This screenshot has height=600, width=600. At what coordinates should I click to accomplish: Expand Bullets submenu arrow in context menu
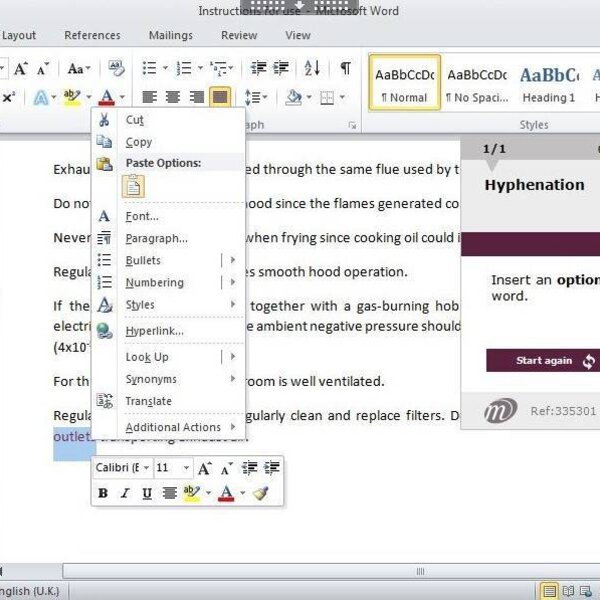pos(233,260)
